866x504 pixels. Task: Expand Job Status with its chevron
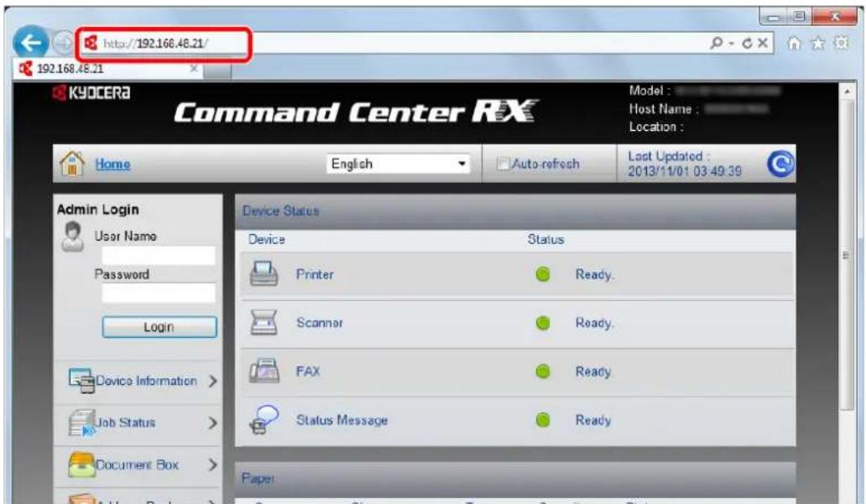click(212, 423)
